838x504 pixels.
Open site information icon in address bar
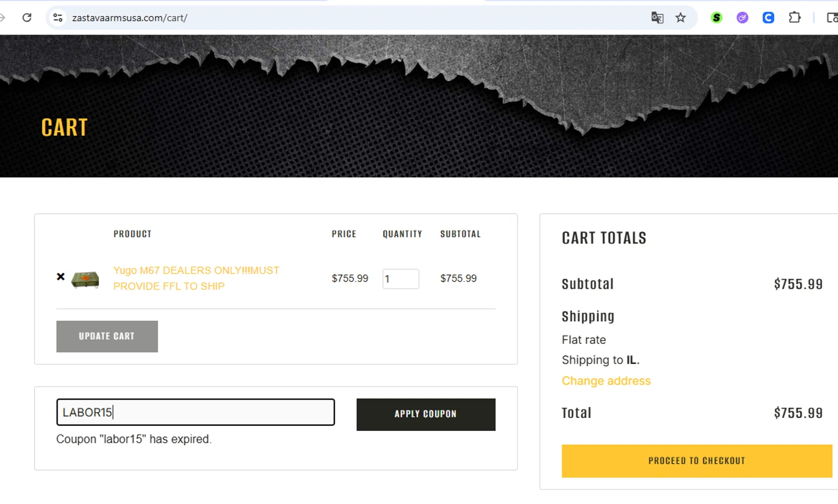tap(58, 17)
